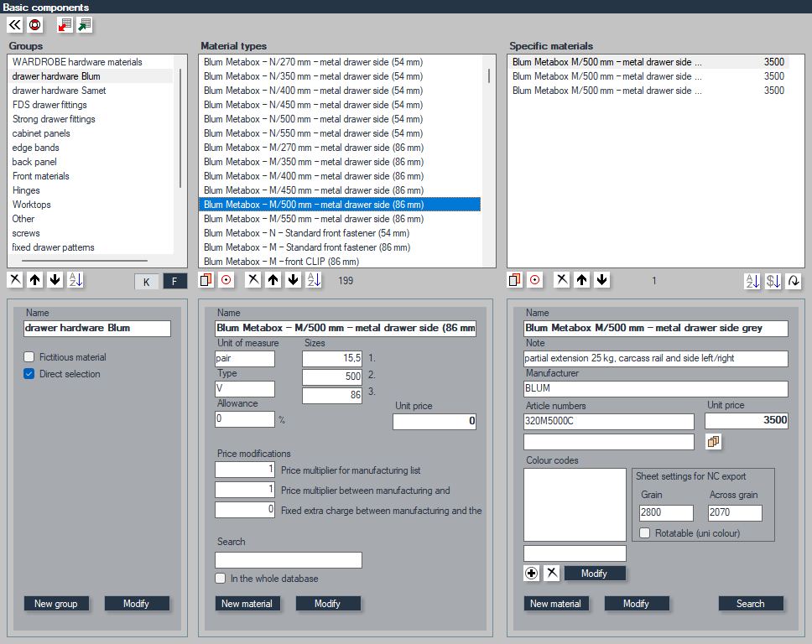Image resolution: width=812 pixels, height=644 pixels.
Task: Click New material in Material types panel
Action: (x=247, y=604)
